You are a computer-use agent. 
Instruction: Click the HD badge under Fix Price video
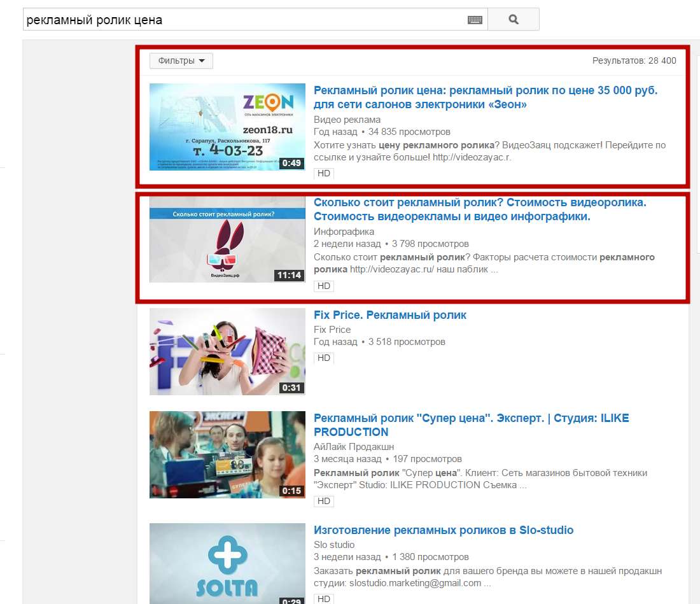[x=324, y=358]
